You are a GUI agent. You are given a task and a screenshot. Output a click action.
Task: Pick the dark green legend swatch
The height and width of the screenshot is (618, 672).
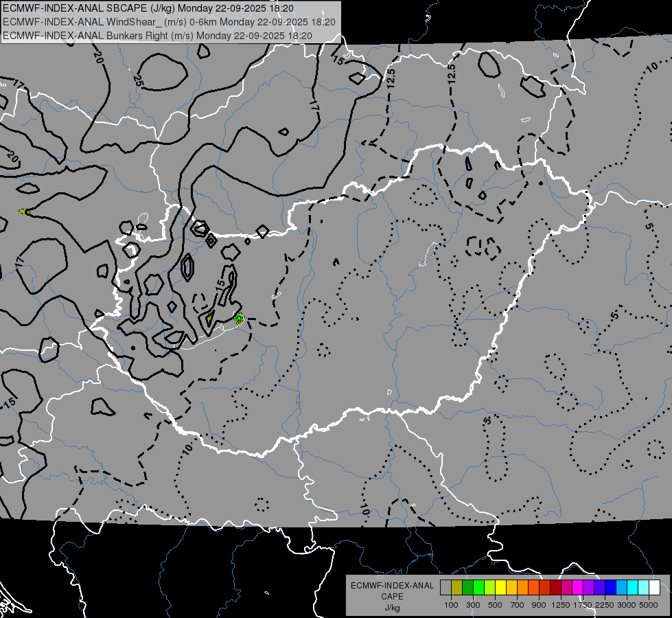[467, 588]
